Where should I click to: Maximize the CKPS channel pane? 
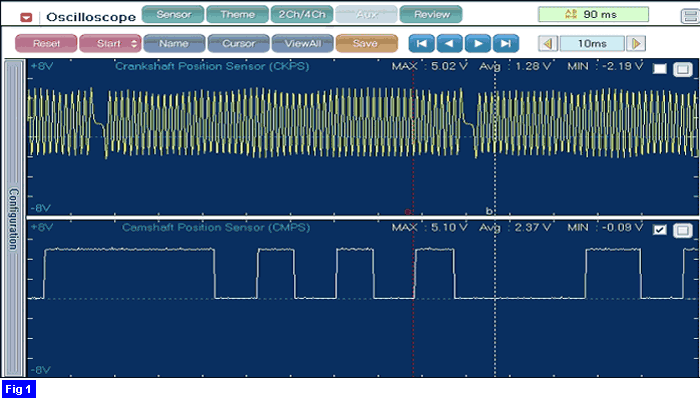tap(683, 69)
